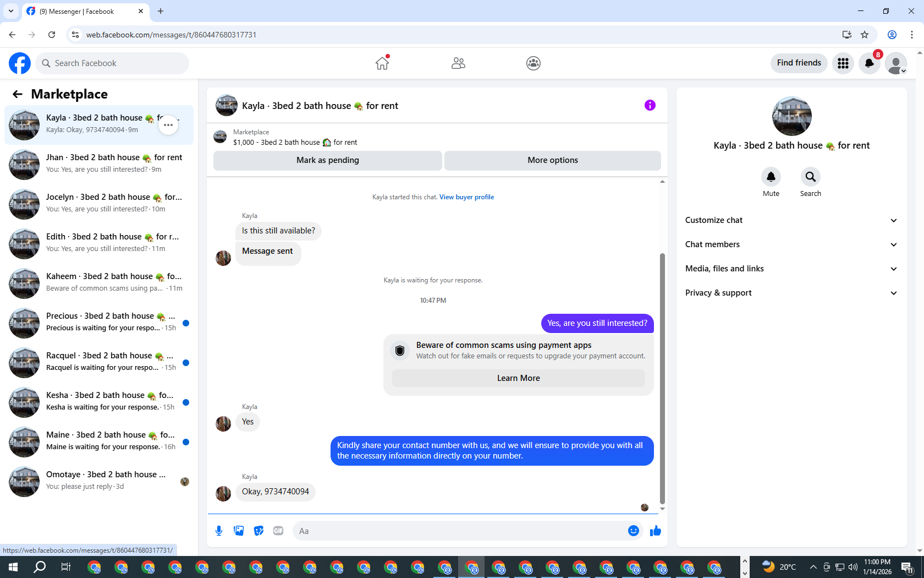
Task: Open the Kaheem conversation
Action: [x=99, y=283]
